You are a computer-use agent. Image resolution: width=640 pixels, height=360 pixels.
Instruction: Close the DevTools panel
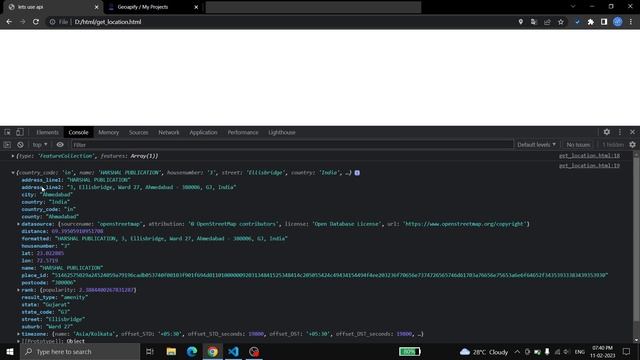(632, 132)
